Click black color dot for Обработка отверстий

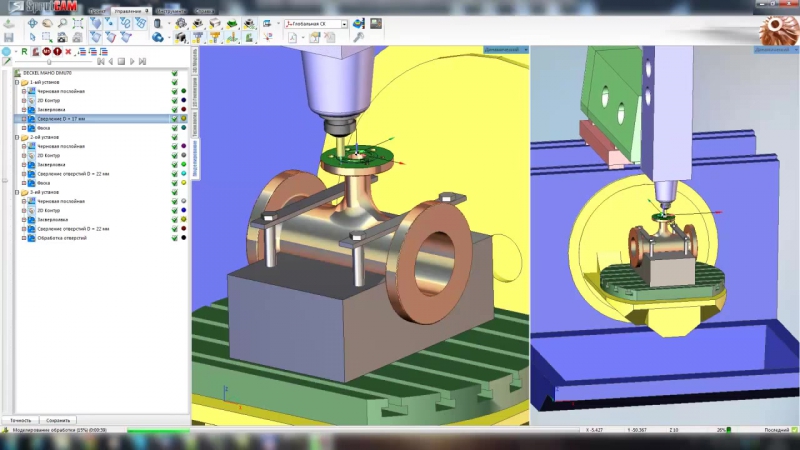click(x=184, y=238)
